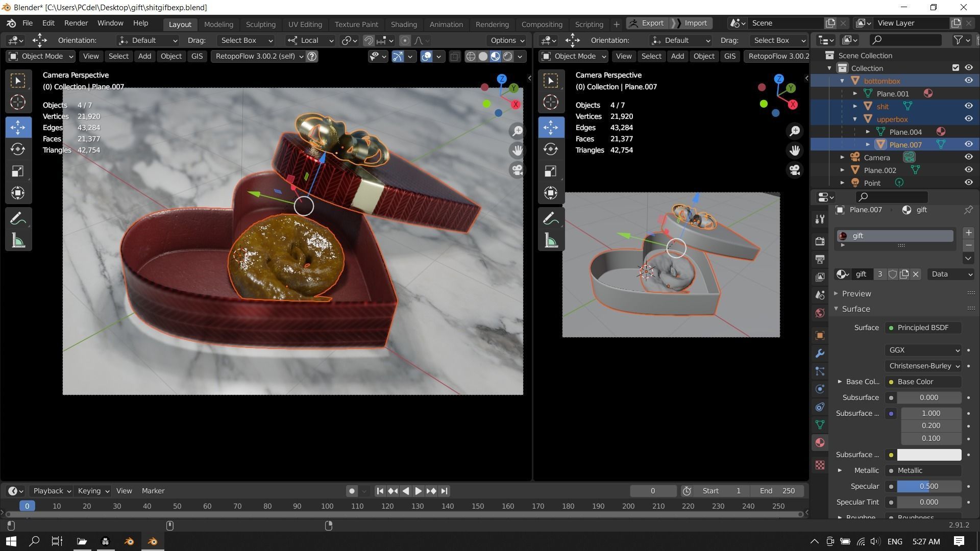Expand the Camera item in outliner
This screenshot has height=551, width=980.
842,157
